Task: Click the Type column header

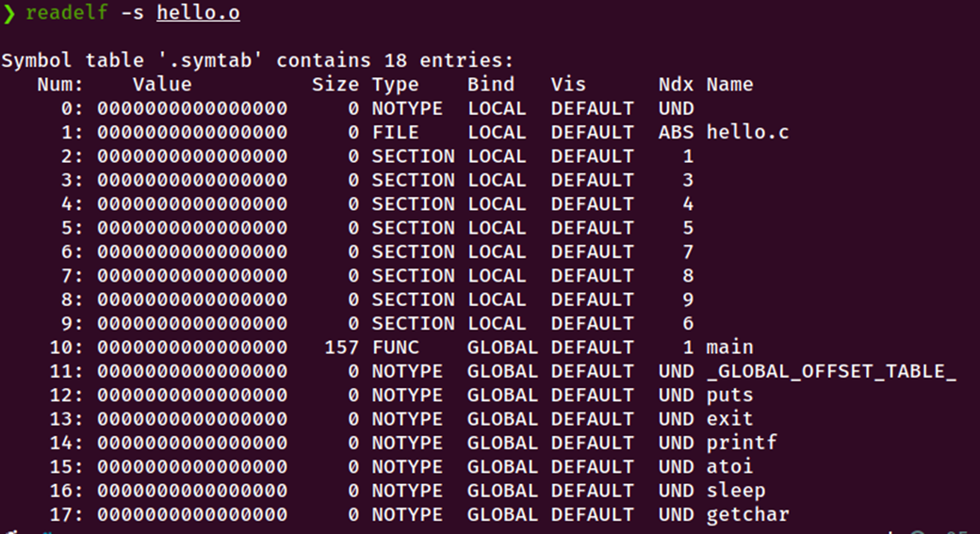Action: click(x=395, y=86)
